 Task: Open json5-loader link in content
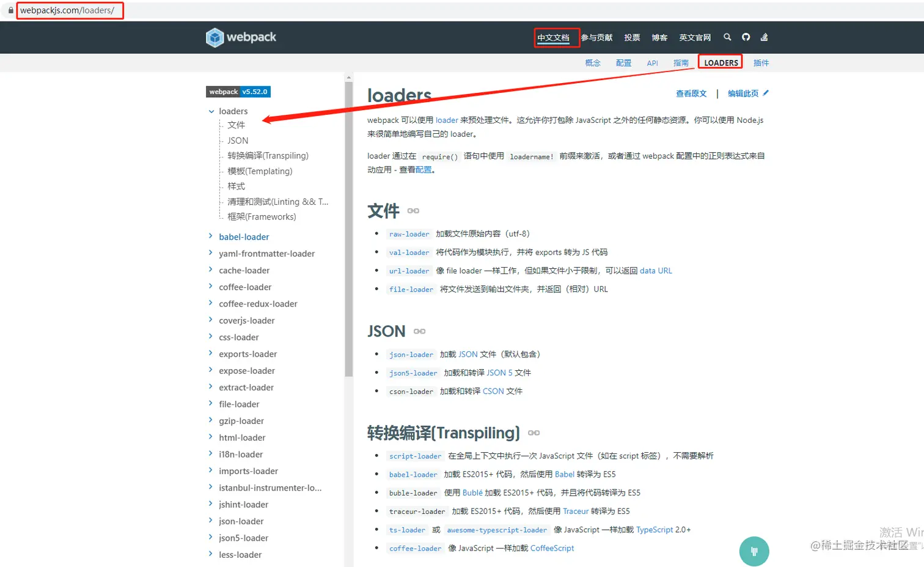click(413, 373)
